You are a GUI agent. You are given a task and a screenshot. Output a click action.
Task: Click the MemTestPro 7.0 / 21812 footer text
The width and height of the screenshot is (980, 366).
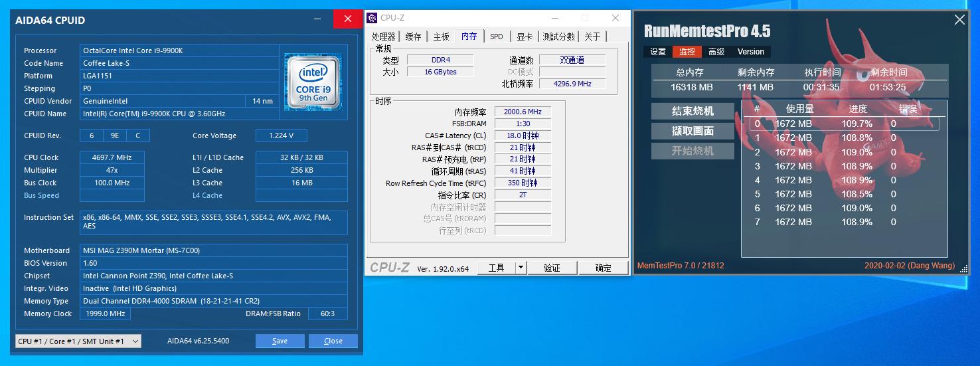click(681, 266)
